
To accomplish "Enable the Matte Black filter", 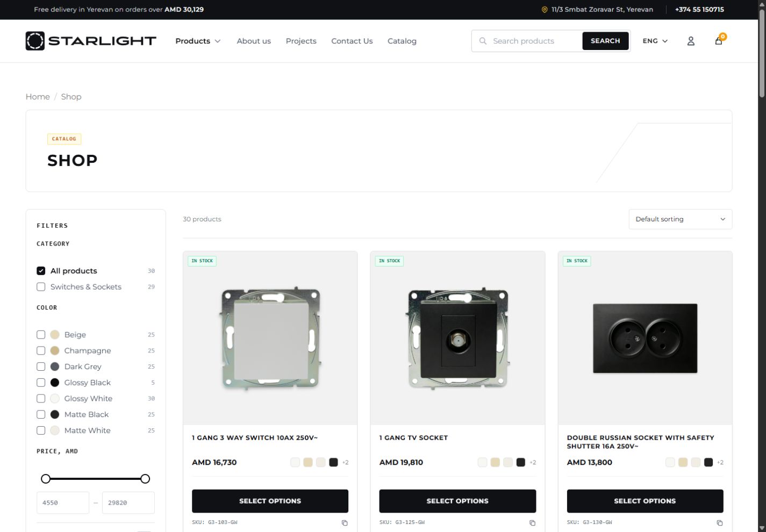I will [41, 414].
